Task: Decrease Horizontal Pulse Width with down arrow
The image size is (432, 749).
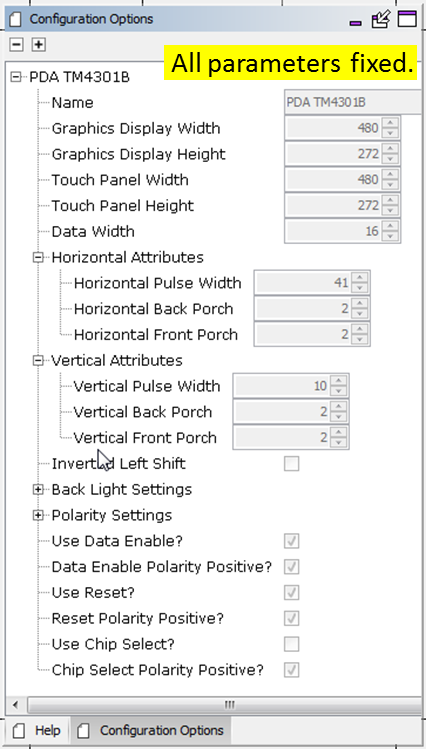Action: coord(360,288)
